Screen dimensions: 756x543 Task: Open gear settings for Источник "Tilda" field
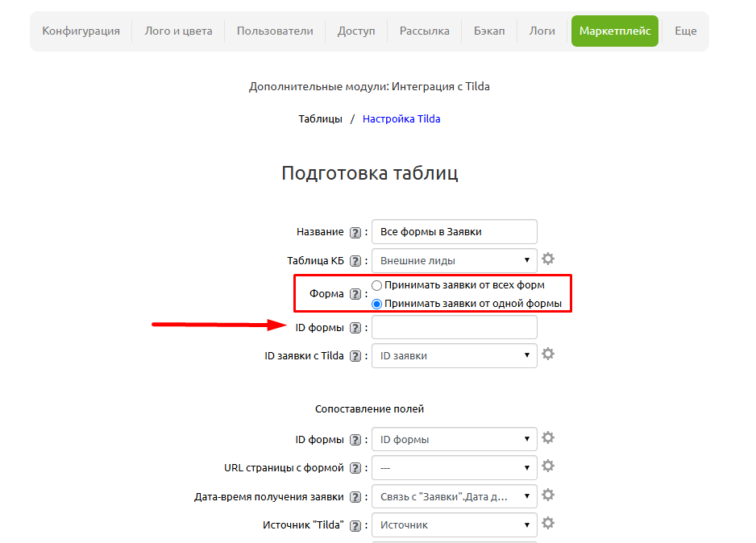coord(548,524)
